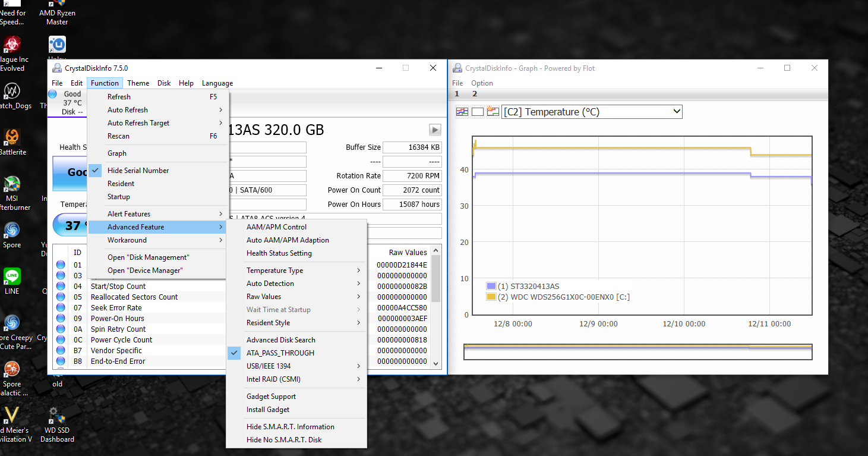Select the single graph view icon

(477, 111)
